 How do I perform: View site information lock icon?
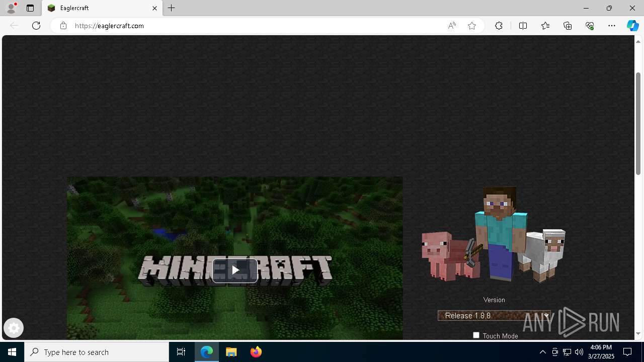coord(63,26)
